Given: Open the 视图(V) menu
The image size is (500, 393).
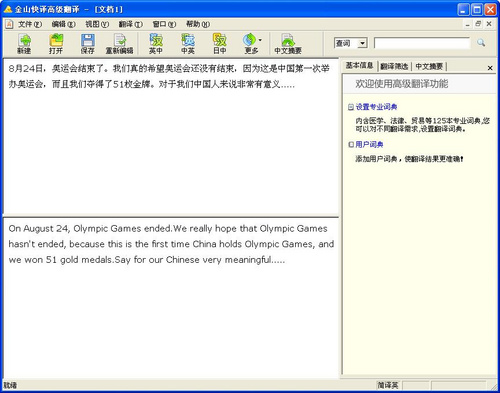Looking at the screenshot, I should click(x=97, y=24).
